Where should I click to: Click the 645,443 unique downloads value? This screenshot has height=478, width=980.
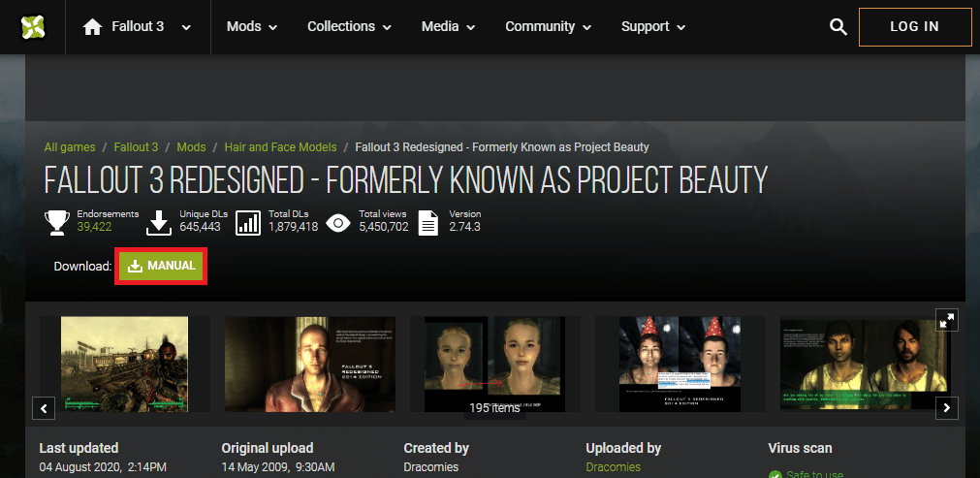(200, 227)
